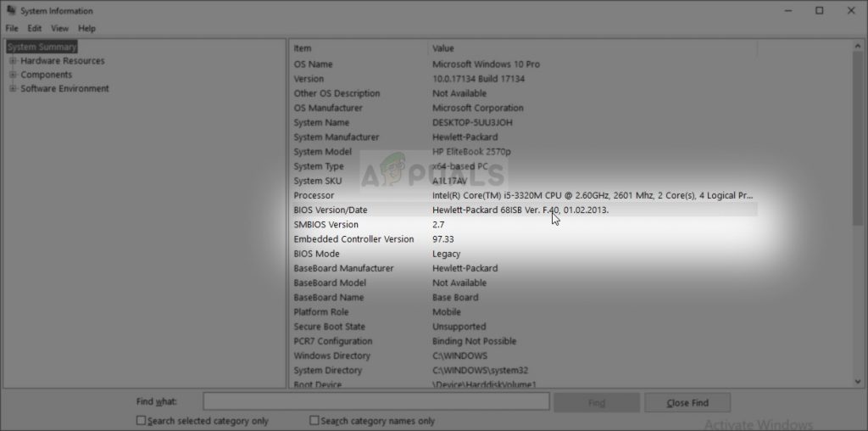Select the System Manufacturer row
Viewport: 868px width, 431px height.
coord(523,137)
